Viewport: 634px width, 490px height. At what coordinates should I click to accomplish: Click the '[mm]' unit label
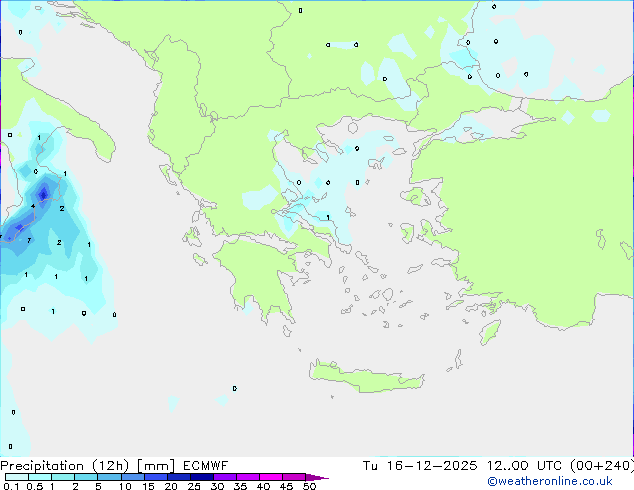pos(156,466)
